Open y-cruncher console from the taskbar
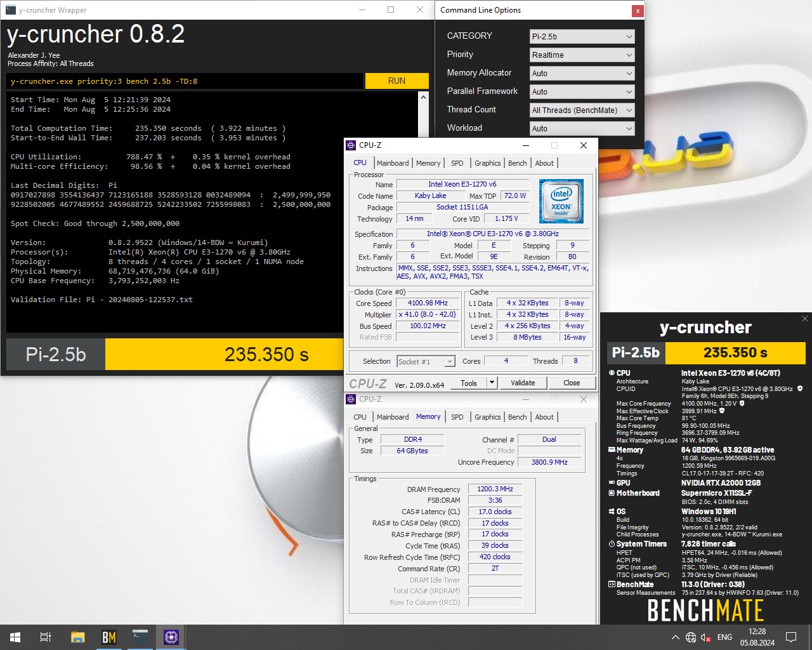The height and width of the screenshot is (650, 812). (x=140, y=637)
